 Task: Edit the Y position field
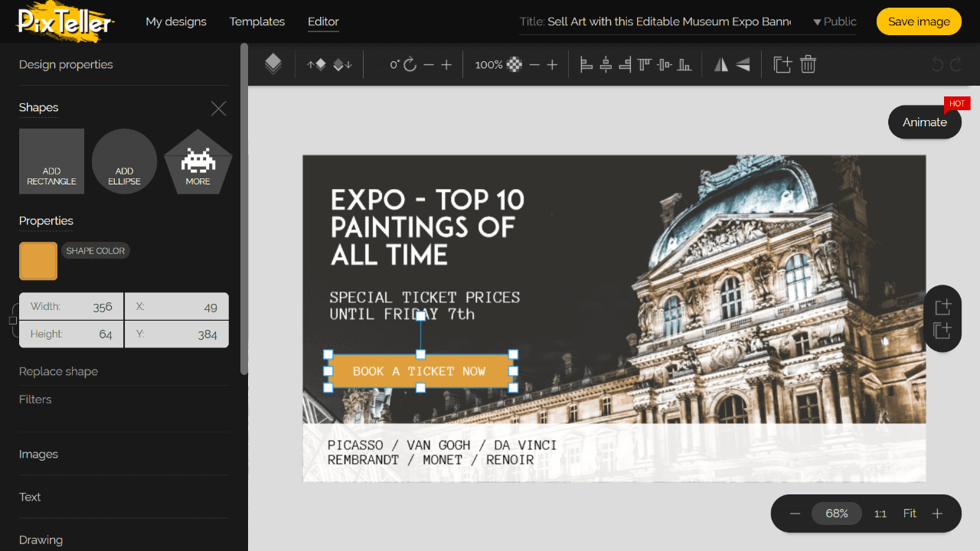[x=177, y=334]
